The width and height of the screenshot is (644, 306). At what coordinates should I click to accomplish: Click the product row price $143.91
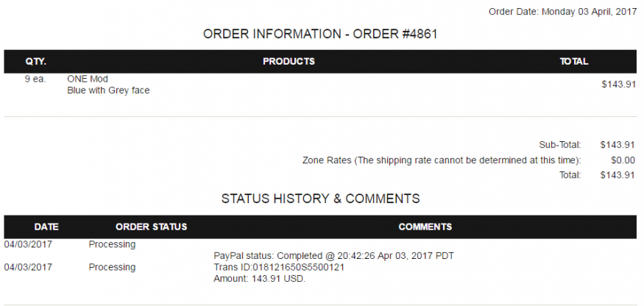(x=618, y=85)
